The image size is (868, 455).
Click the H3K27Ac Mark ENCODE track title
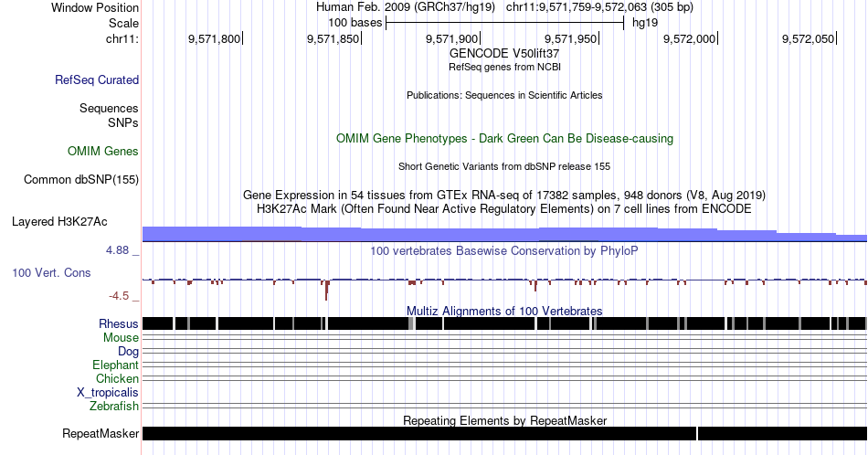(x=504, y=208)
